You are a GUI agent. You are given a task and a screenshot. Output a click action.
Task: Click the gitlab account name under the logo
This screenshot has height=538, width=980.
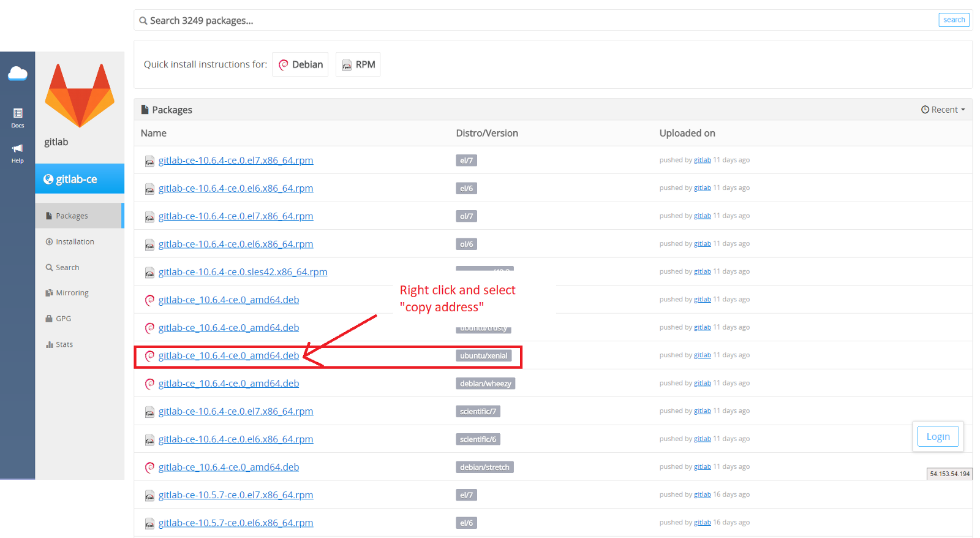(56, 142)
